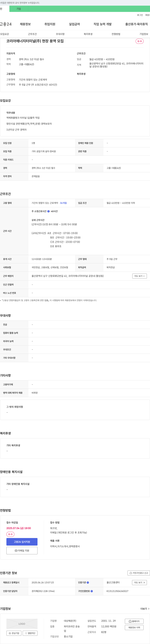Viewport: 150px width, 644px height.
Task: Click the 채용정보 이력 button
Action: pos(134,628)
